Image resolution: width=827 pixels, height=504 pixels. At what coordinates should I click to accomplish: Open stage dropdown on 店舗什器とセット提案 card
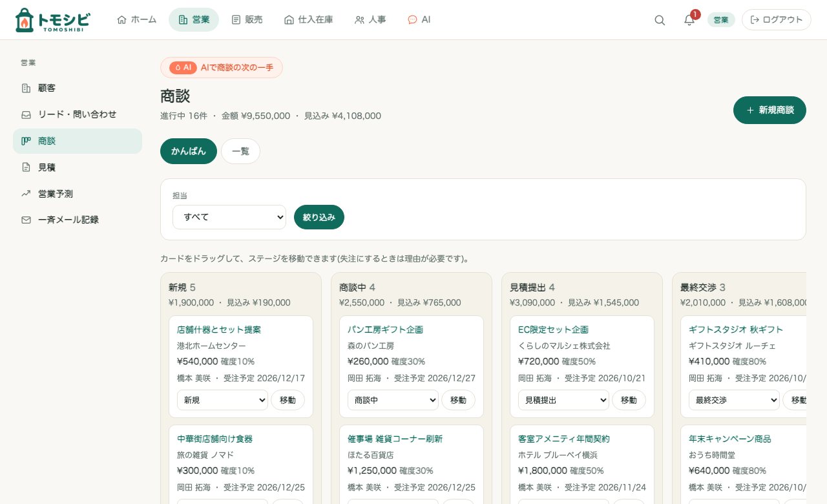click(222, 401)
